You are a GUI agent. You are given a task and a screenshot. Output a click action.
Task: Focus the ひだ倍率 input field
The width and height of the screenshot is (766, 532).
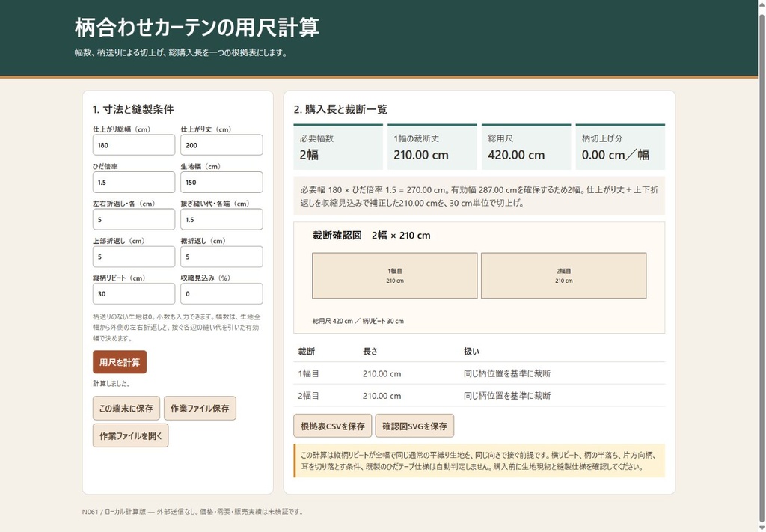tap(134, 183)
